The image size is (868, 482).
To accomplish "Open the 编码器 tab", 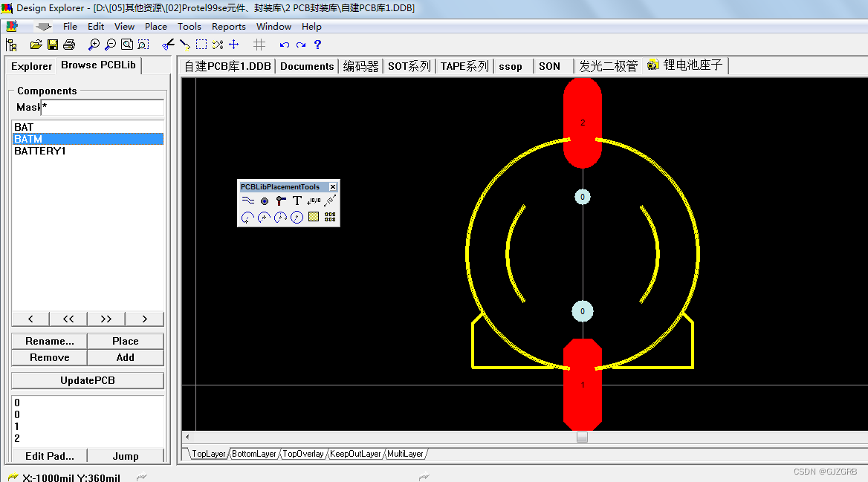I will pos(361,66).
